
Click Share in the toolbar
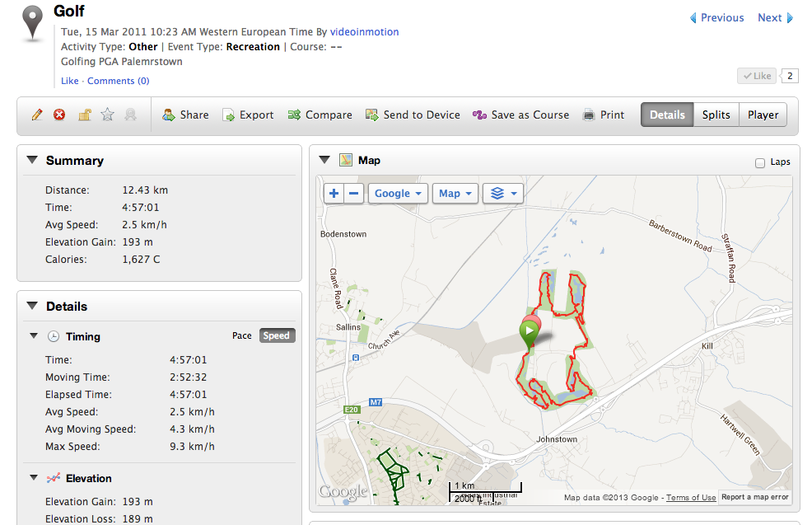tap(185, 115)
